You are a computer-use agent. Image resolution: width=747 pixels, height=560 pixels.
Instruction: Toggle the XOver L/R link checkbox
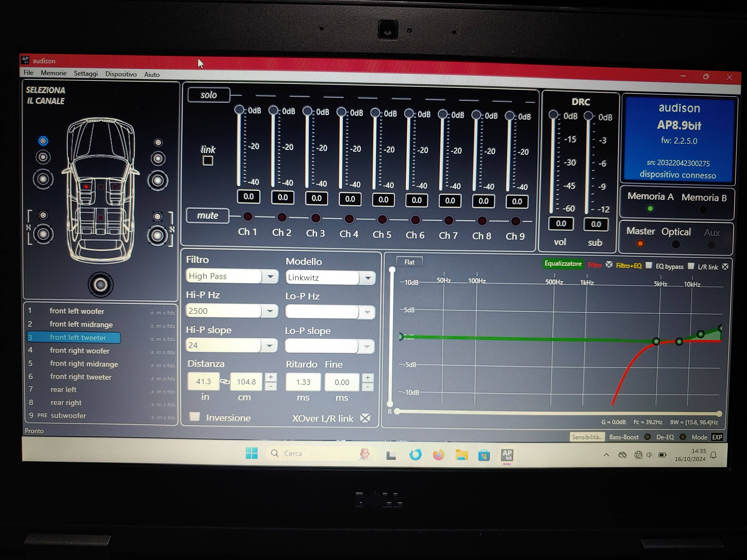point(365,418)
